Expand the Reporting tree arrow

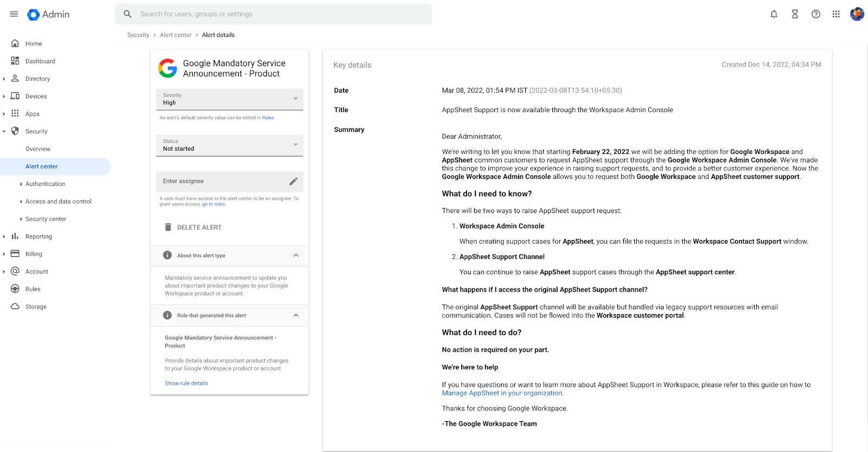pos(4,237)
